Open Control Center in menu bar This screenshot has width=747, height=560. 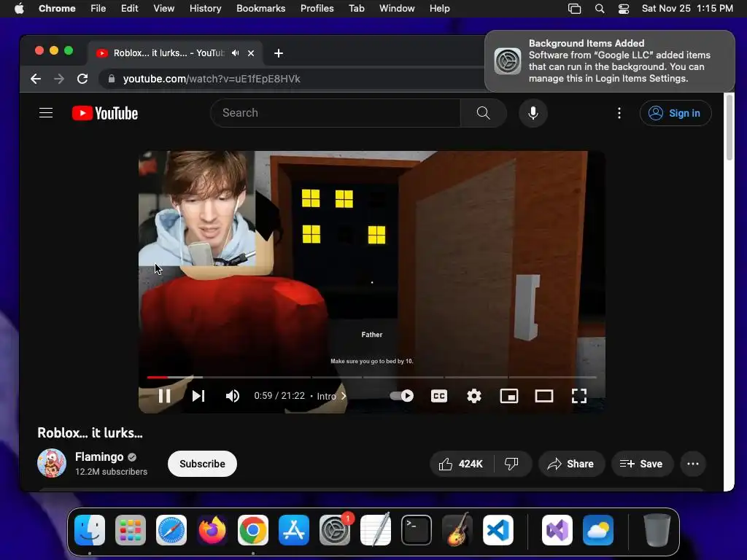coord(624,9)
